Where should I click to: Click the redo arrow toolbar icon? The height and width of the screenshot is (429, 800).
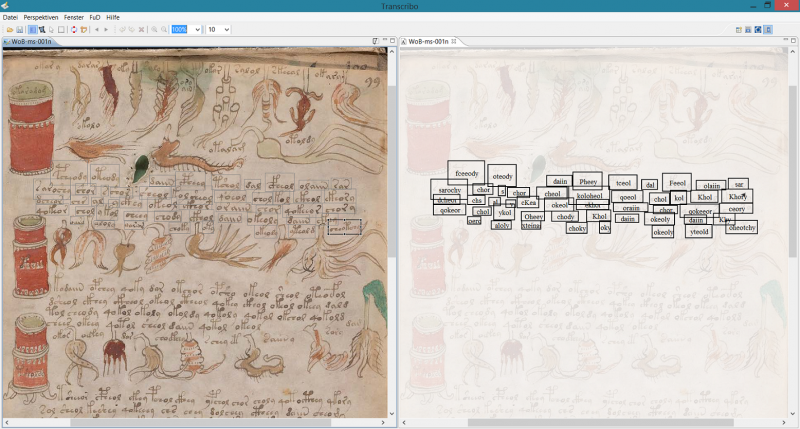point(132,30)
